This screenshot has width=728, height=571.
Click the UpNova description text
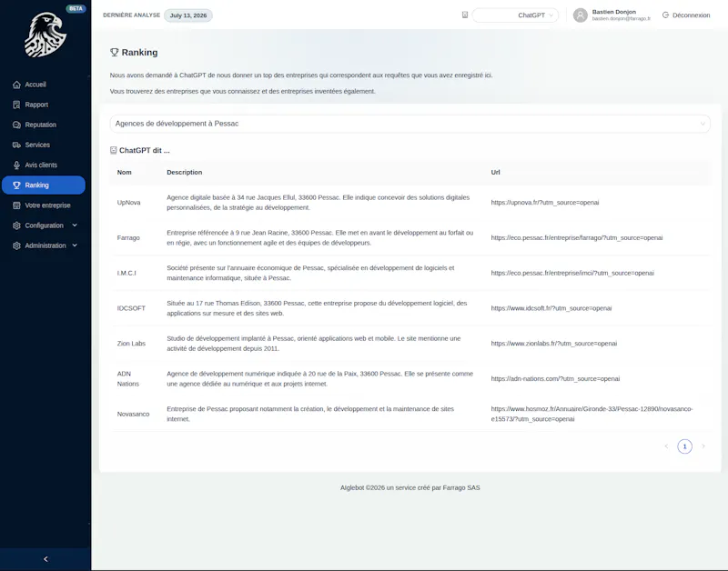(318, 203)
